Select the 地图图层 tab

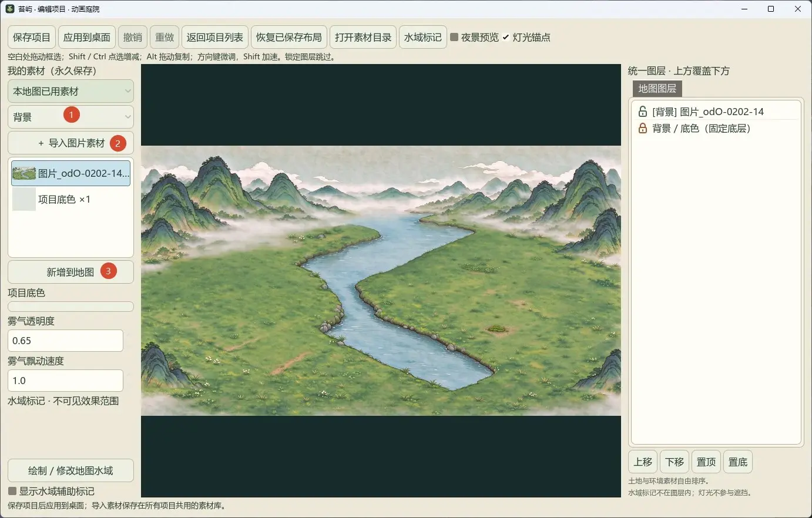657,89
